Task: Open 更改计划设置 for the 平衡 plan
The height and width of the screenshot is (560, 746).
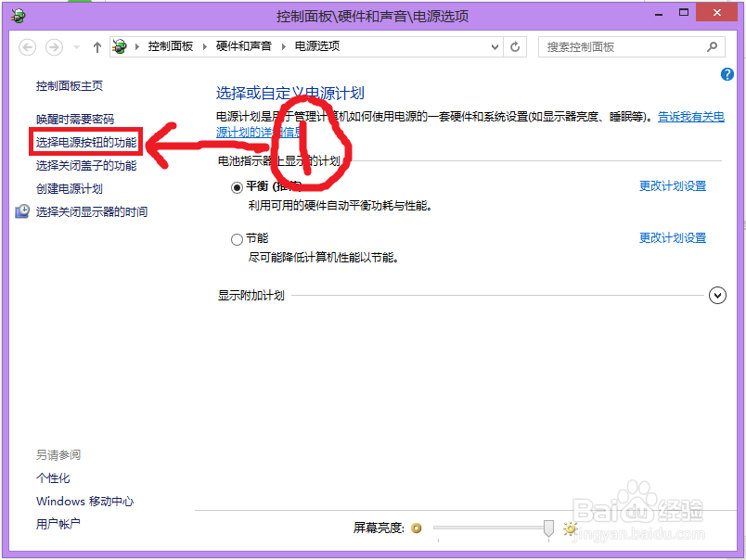Action: [674, 185]
